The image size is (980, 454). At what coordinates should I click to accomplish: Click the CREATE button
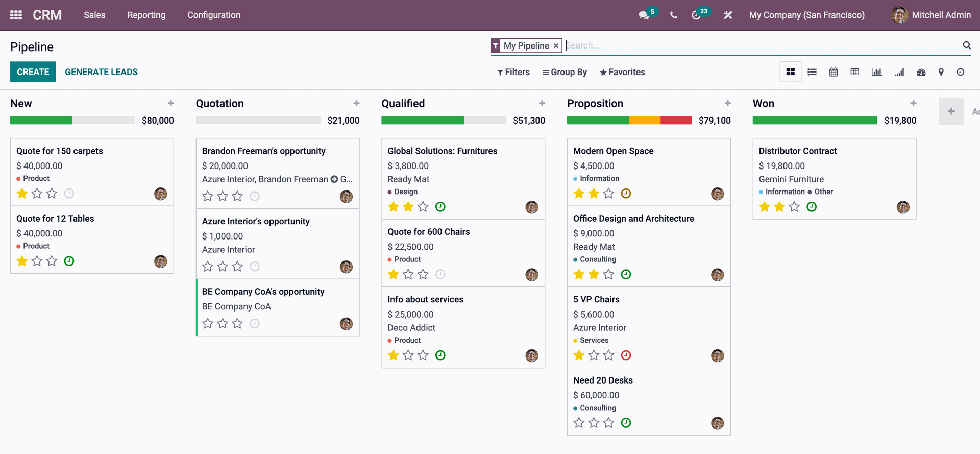33,72
